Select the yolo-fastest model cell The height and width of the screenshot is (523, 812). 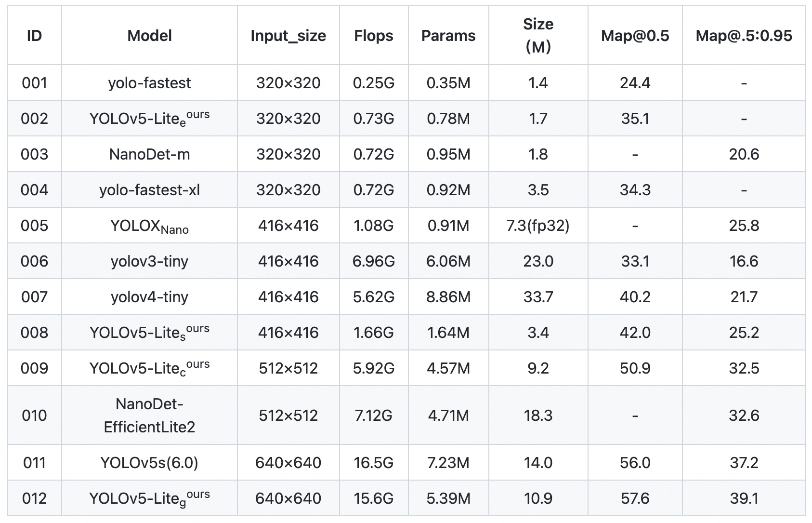coord(149,83)
